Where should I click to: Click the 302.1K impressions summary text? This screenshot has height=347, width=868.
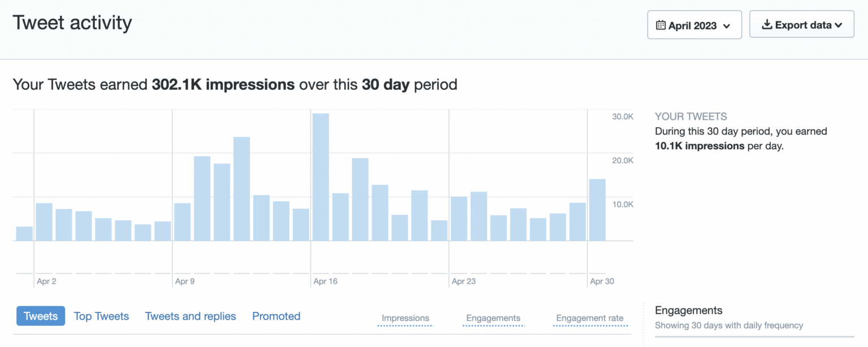coord(223,84)
